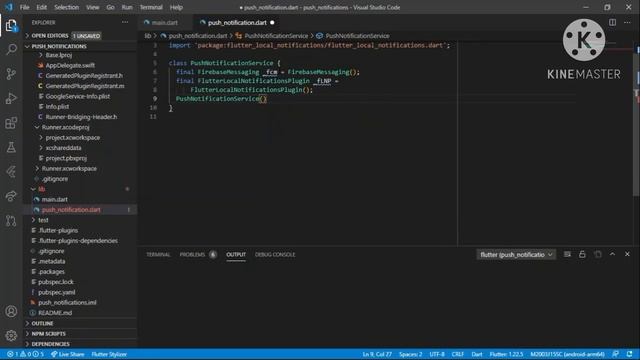Start Live Share from status bar
Viewport: 640px width, 360px height.
(67, 354)
